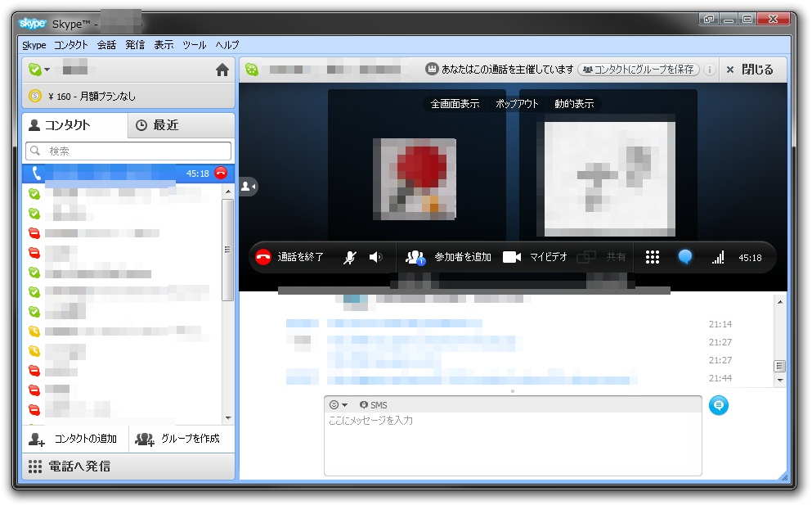The width and height of the screenshot is (812, 505).
Task: Click the contact list scrollbar thumb
Action: coord(227,250)
